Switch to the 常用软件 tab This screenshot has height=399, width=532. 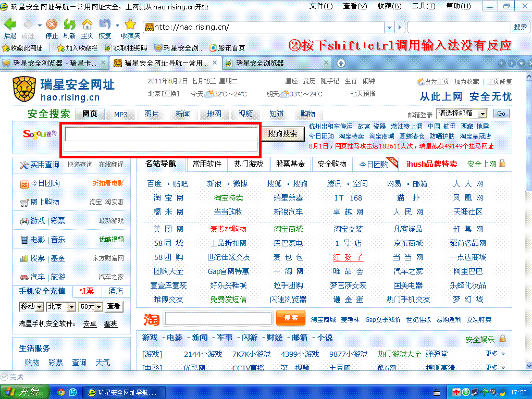pos(207,164)
